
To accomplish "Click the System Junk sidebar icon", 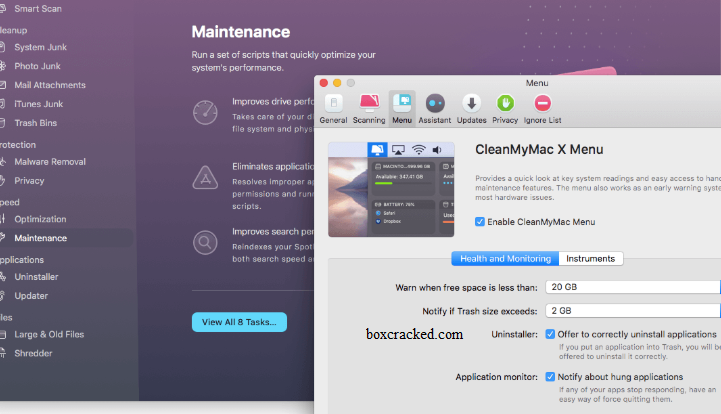I will pos(2,47).
